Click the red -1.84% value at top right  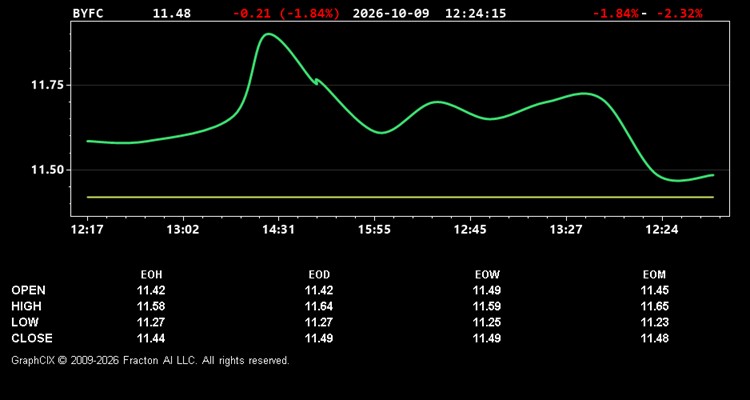pyautogui.click(x=616, y=13)
